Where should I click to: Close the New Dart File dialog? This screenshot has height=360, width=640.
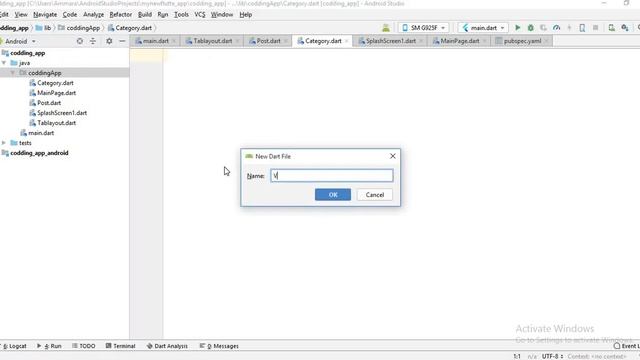393,156
